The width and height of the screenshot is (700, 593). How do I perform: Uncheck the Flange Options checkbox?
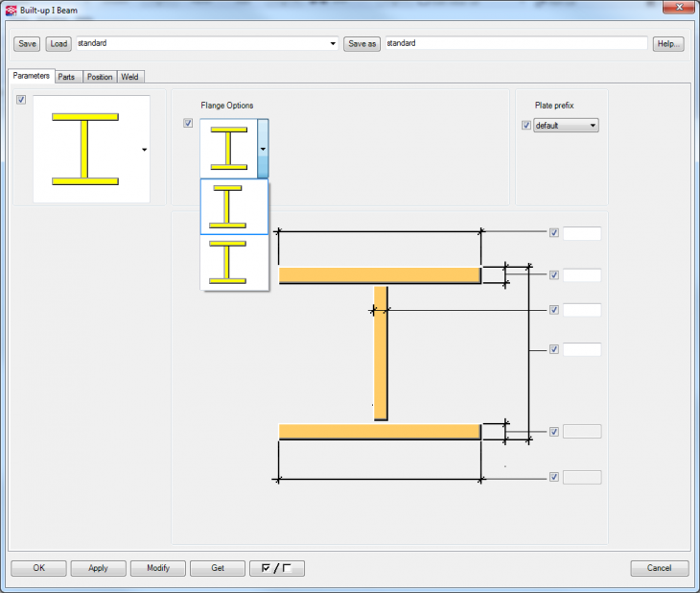pyautogui.click(x=188, y=123)
